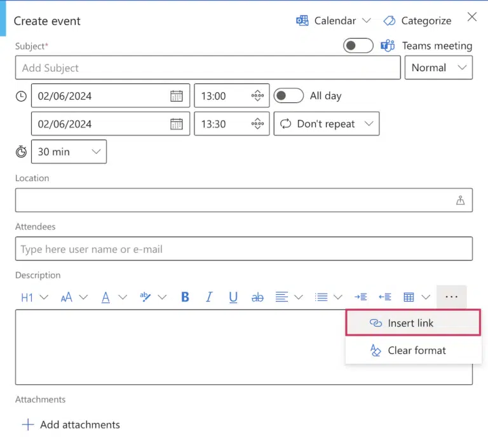
Task: Click the Calendar label in header
Action: 335,20
